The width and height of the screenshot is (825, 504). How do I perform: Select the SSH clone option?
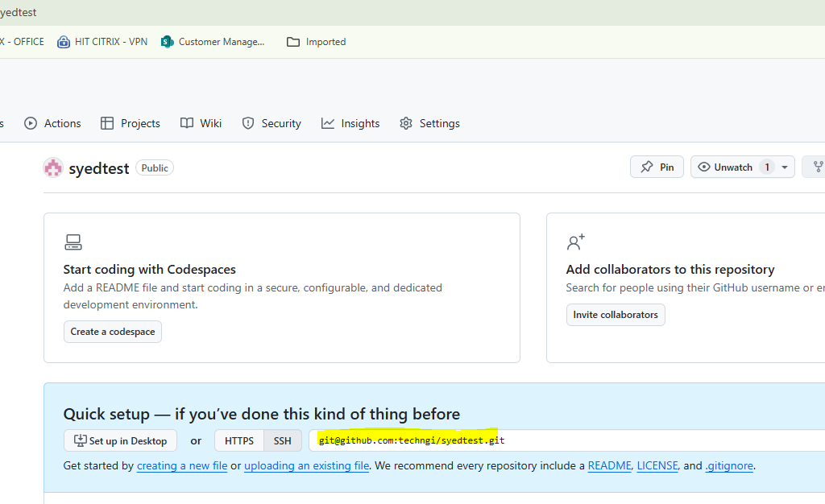[x=283, y=441]
